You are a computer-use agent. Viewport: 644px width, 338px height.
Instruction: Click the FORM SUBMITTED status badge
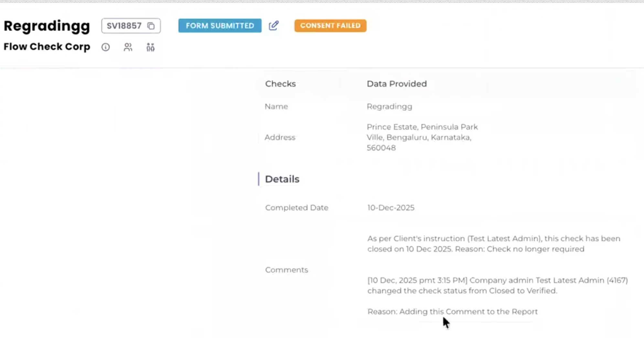click(220, 26)
